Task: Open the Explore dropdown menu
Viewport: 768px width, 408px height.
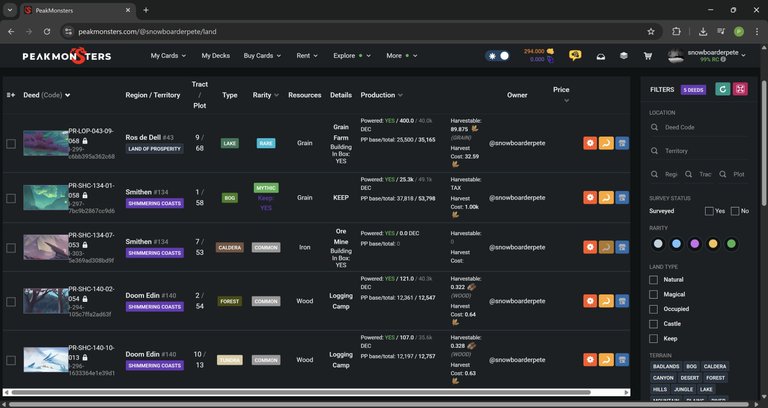Action: (x=352, y=56)
